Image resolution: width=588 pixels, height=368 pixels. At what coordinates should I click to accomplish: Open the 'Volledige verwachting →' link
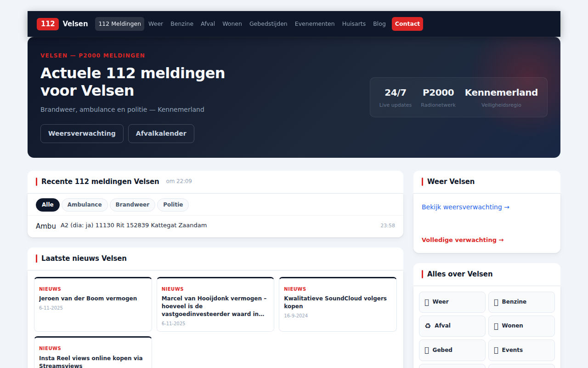click(x=463, y=240)
